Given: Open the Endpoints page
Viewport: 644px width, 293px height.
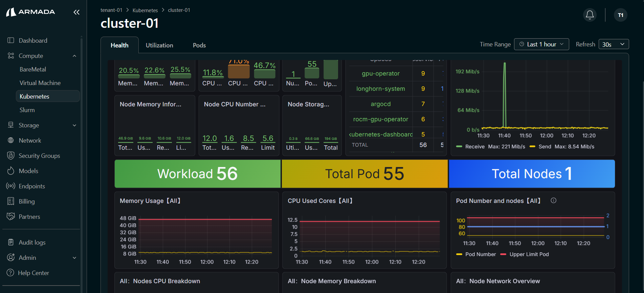Looking at the screenshot, I should pyautogui.click(x=32, y=186).
